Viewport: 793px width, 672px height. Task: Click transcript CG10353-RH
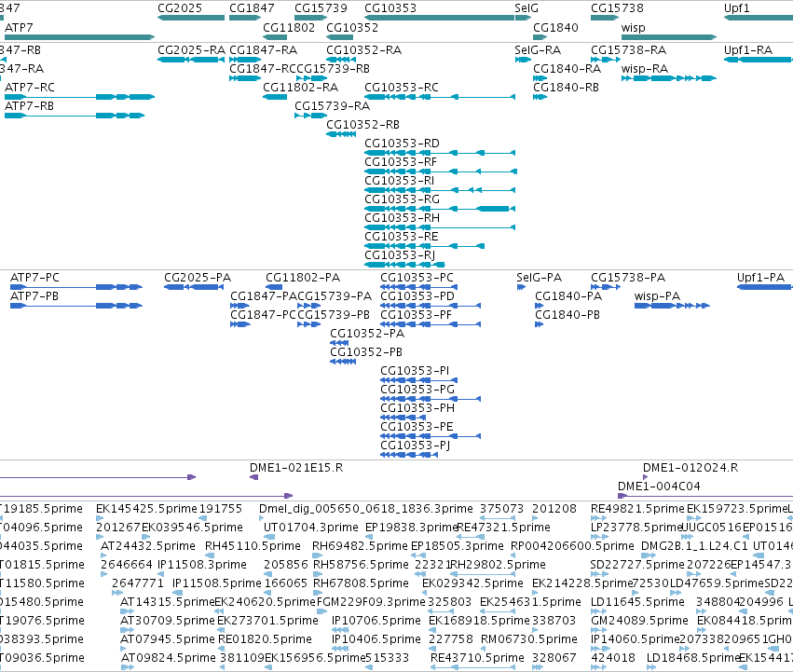[x=440, y=227]
